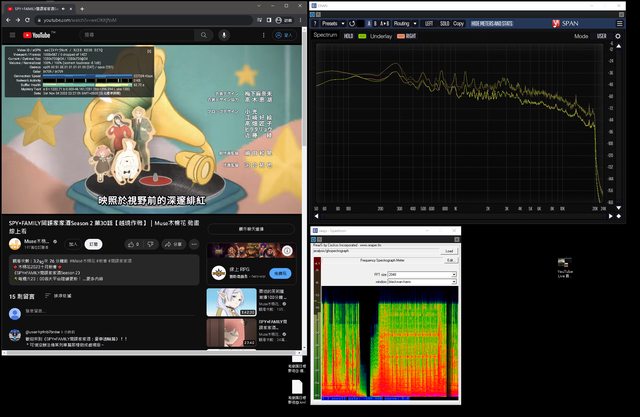
Task: Open the window type dropdown in spectrograph
Action: point(422,282)
